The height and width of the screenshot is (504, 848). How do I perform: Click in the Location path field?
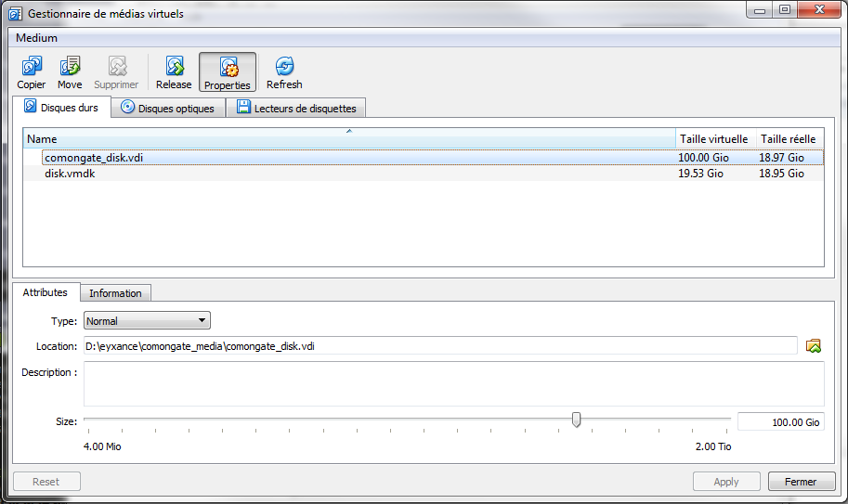(440, 345)
